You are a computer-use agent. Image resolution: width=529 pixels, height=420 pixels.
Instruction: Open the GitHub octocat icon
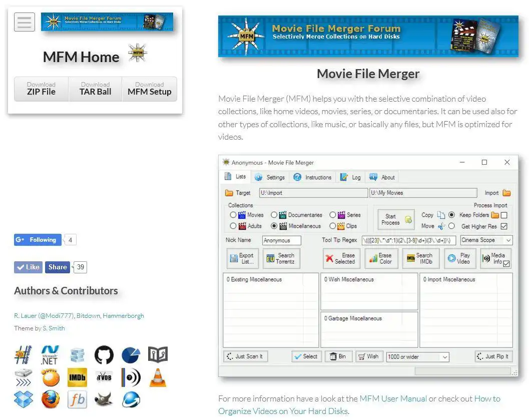(104, 355)
